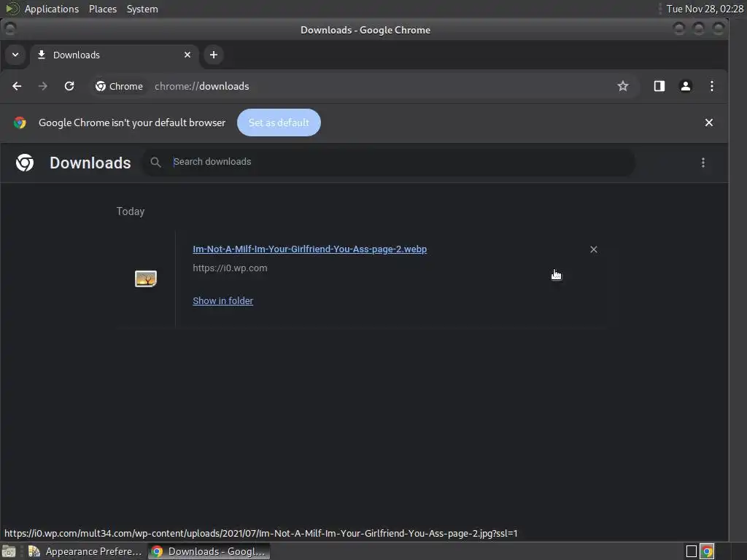Switch to Appearance Preferences taskbar window
This screenshot has width=747, height=560.
85,551
